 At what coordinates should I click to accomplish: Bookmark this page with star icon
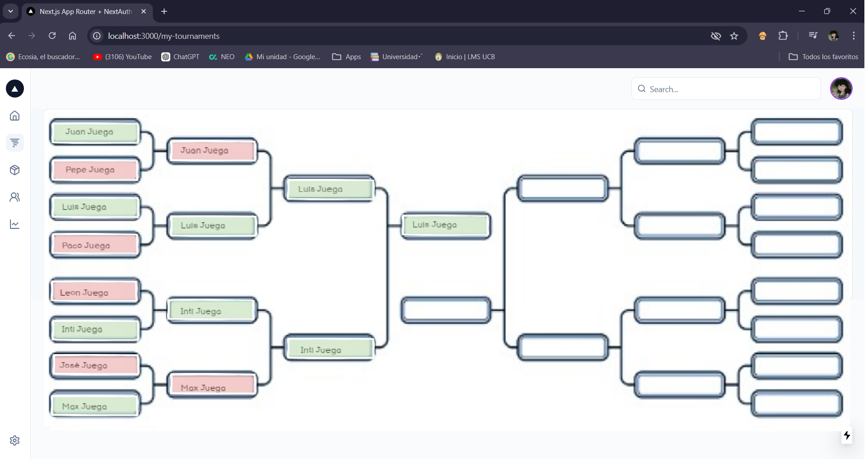[x=734, y=36]
